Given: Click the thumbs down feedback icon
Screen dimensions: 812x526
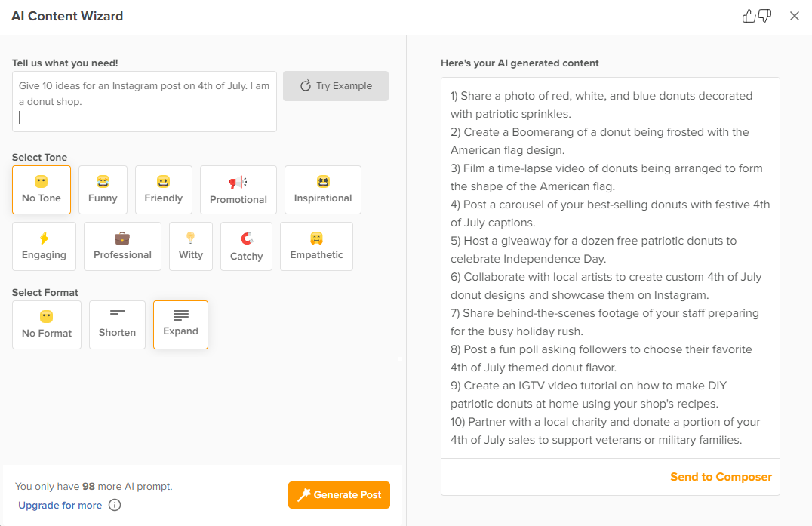Looking at the screenshot, I should pyautogui.click(x=764, y=15).
